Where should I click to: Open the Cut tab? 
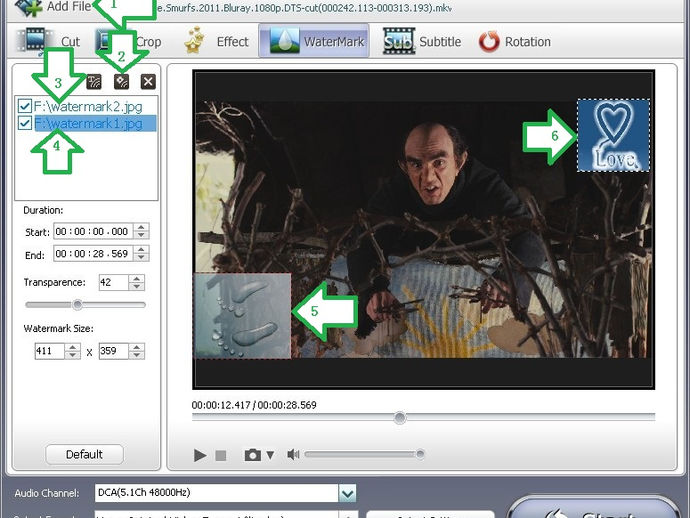(x=48, y=41)
